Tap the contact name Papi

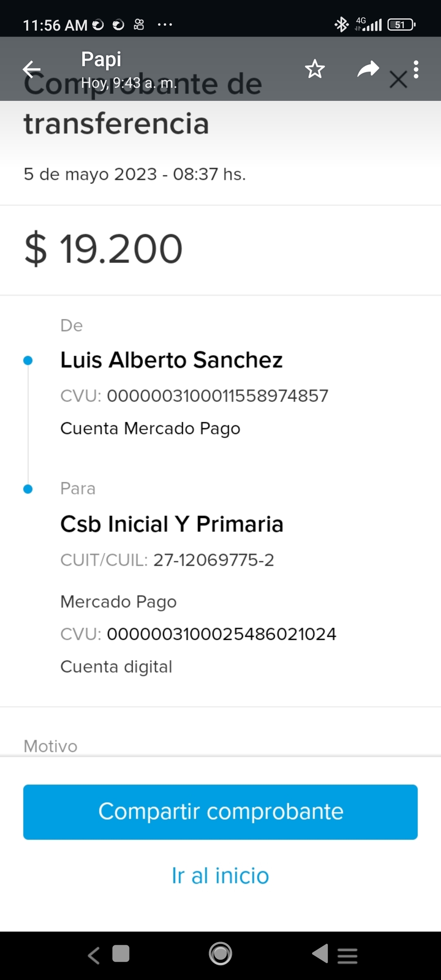[101, 59]
